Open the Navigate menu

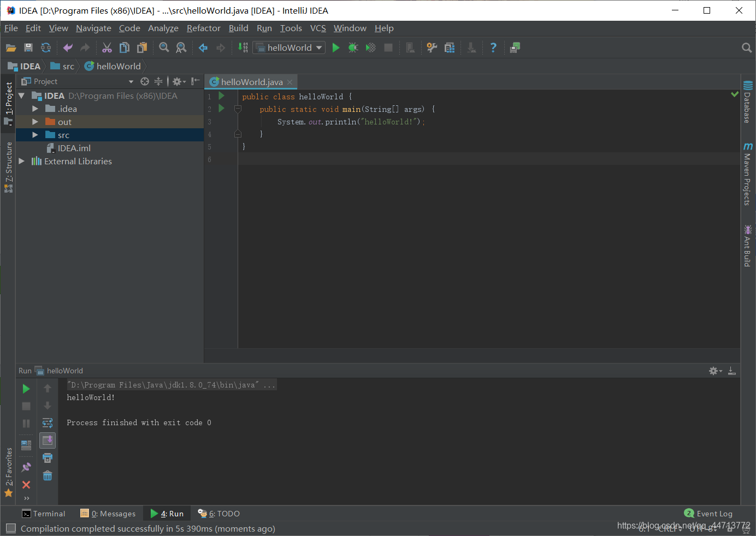(93, 28)
